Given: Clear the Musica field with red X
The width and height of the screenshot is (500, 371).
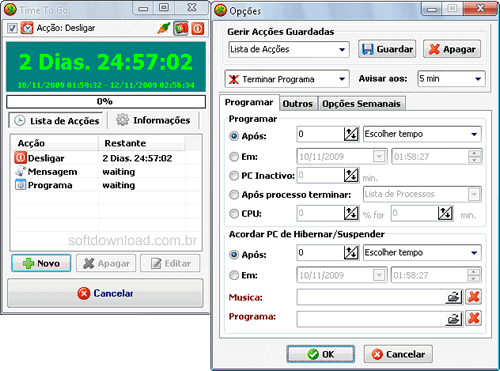Looking at the screenshot, I should (473, 297).
